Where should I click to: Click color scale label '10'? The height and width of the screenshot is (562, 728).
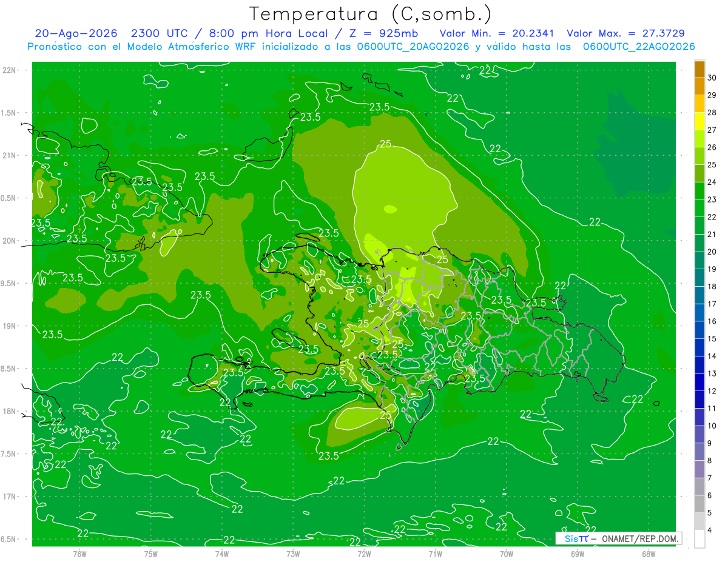pyautogui.click(x=712, y=426)
